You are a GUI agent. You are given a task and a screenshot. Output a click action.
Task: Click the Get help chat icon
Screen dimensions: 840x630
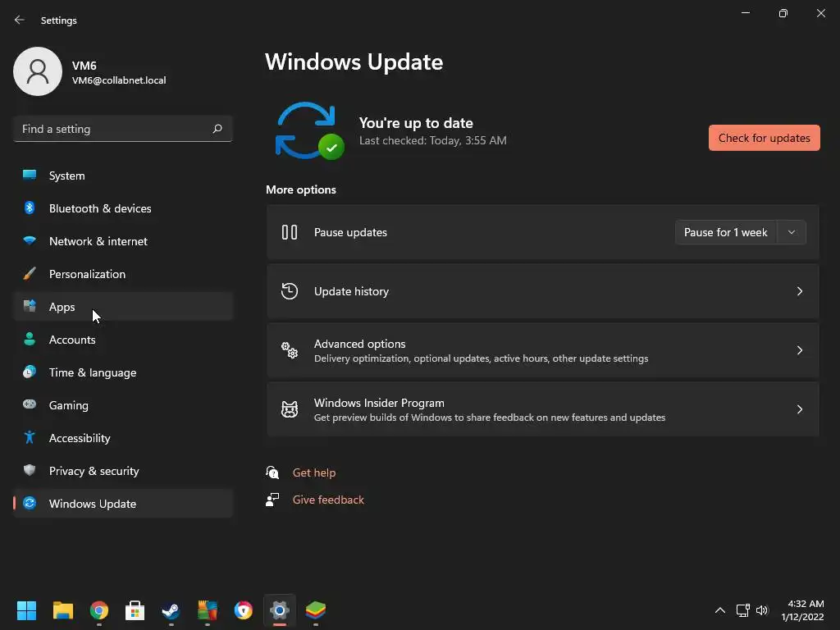click(x=272, y=472)
